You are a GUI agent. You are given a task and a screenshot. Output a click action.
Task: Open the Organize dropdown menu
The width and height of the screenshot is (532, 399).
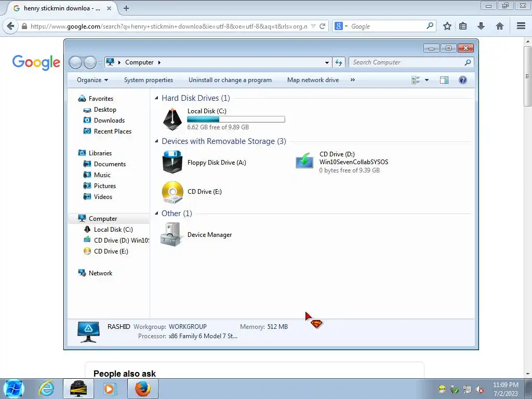[92, 80]
